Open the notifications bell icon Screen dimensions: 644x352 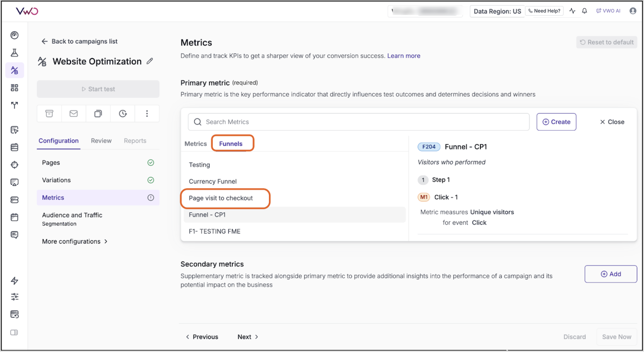(x=585, y=11)
